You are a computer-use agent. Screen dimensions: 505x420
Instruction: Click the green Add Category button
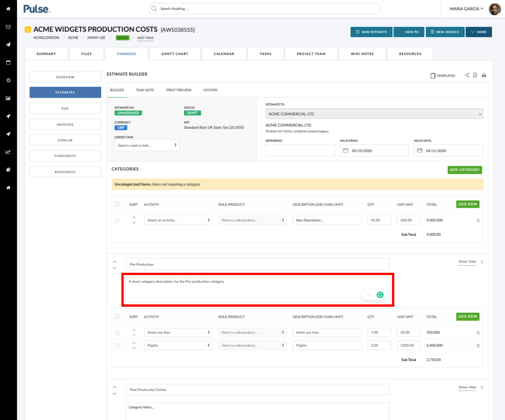(x=465, y=170)
